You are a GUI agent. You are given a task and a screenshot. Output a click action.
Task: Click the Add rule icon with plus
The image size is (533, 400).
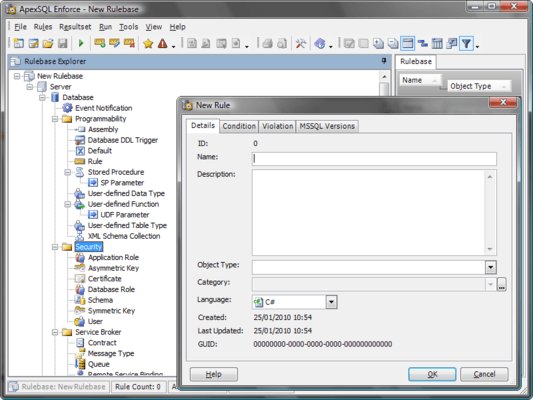coord(100,44)
